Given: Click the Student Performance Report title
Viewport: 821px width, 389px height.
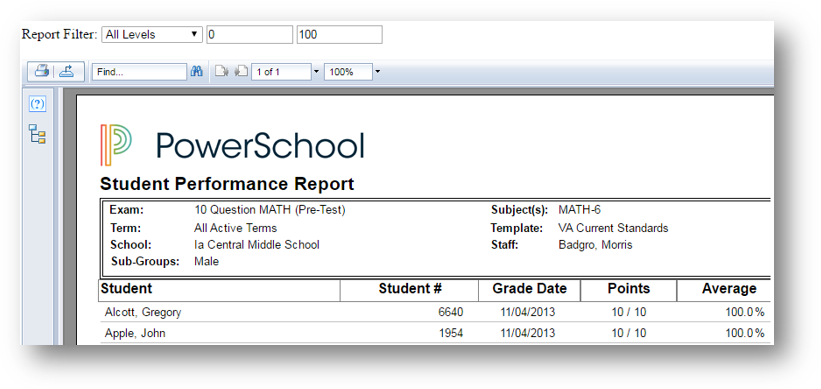Looking at the screenshot, I should [x=227, y=184].
